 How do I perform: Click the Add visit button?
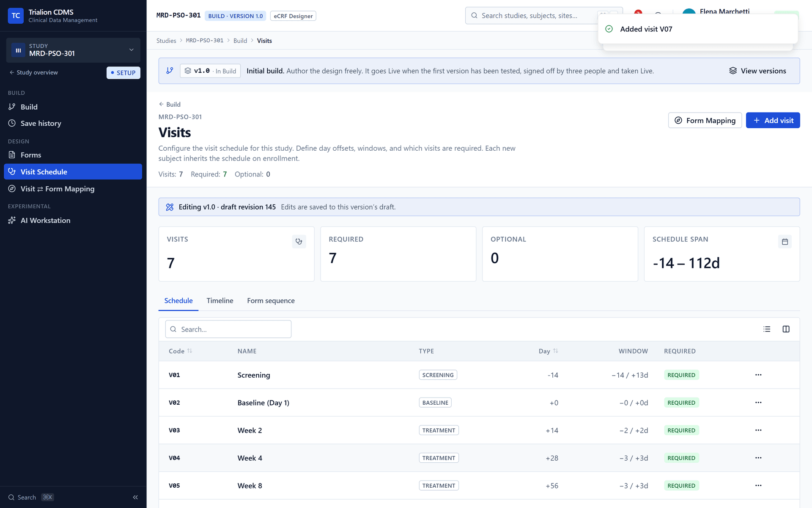point(773,120)
